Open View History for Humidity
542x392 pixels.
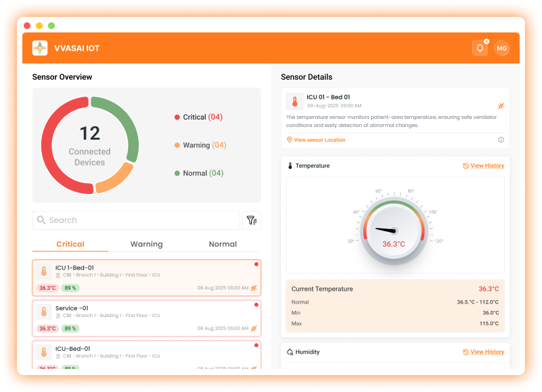coord(483,352)
